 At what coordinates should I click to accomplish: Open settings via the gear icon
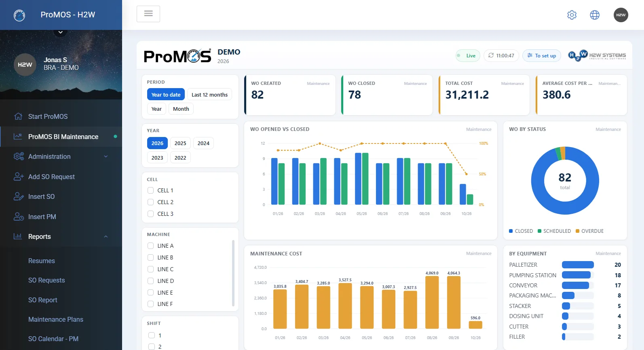tap(572, 15)
